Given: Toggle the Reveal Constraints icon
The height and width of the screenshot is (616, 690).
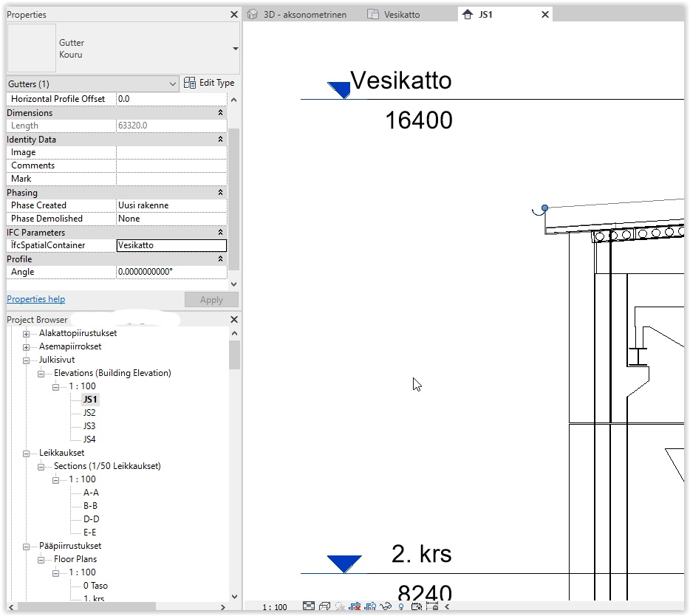Looking at the screenshot, I should click(432, 606).
